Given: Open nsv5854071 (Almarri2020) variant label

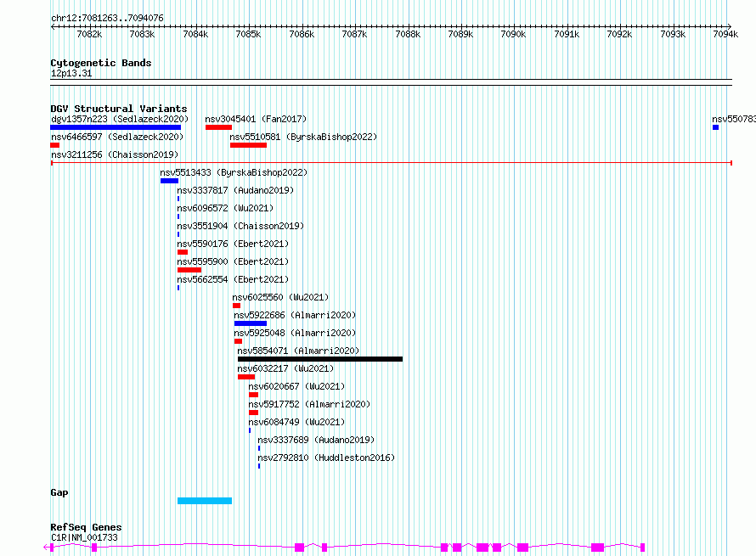Looking at the screenshot, I should [298, 351].
